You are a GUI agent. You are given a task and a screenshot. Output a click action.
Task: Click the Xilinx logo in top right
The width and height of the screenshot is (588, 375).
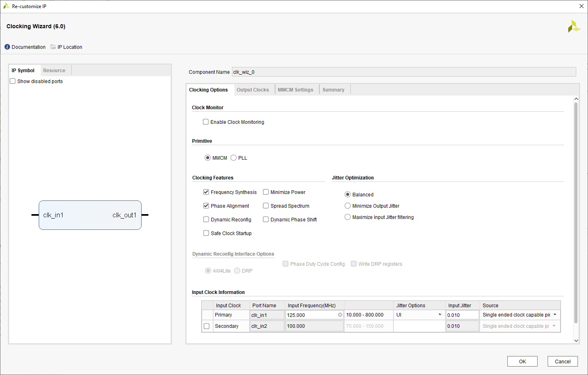click(574, 27)
